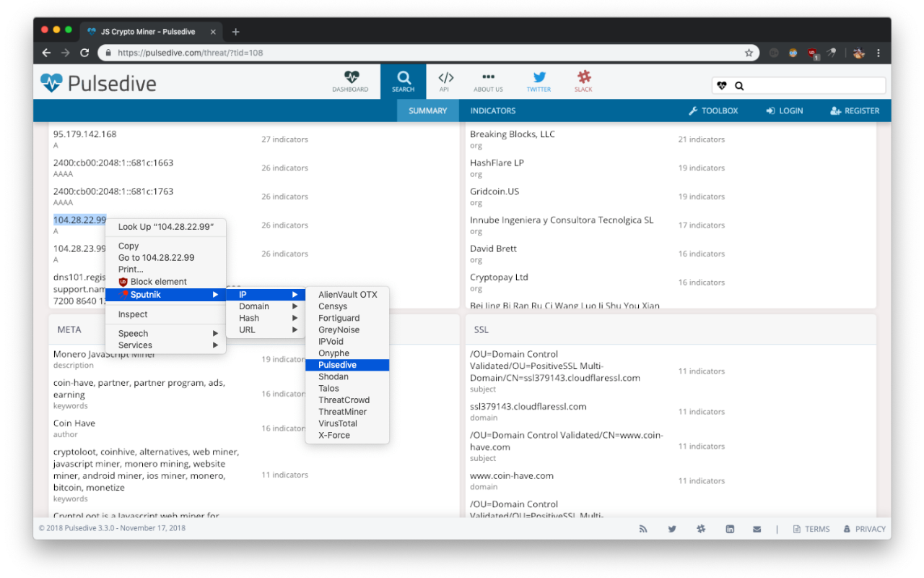Open the www.coin-have.com domain entry
The width and height of the screenshot is (924, 578).
512,475
